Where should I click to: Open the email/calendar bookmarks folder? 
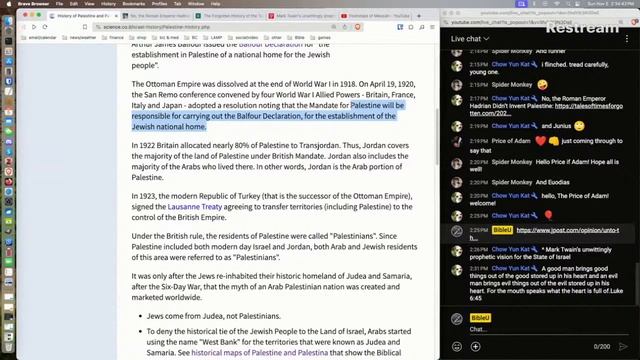coord(39,38)
